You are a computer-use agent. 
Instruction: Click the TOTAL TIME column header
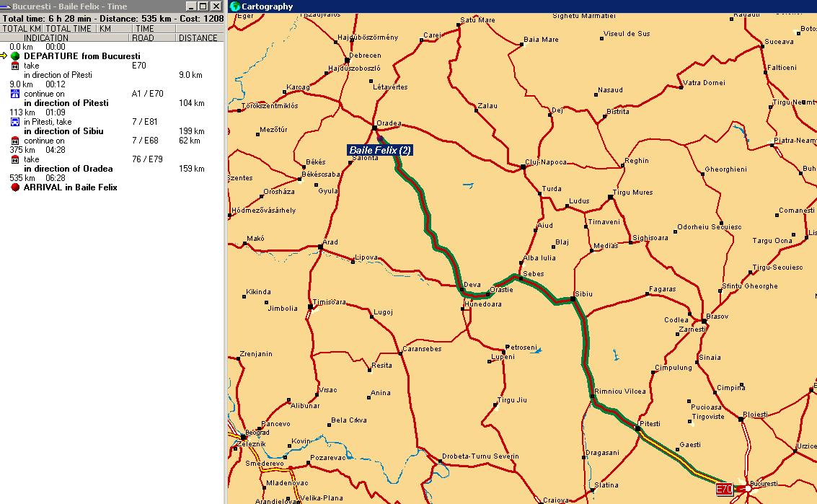69,29
